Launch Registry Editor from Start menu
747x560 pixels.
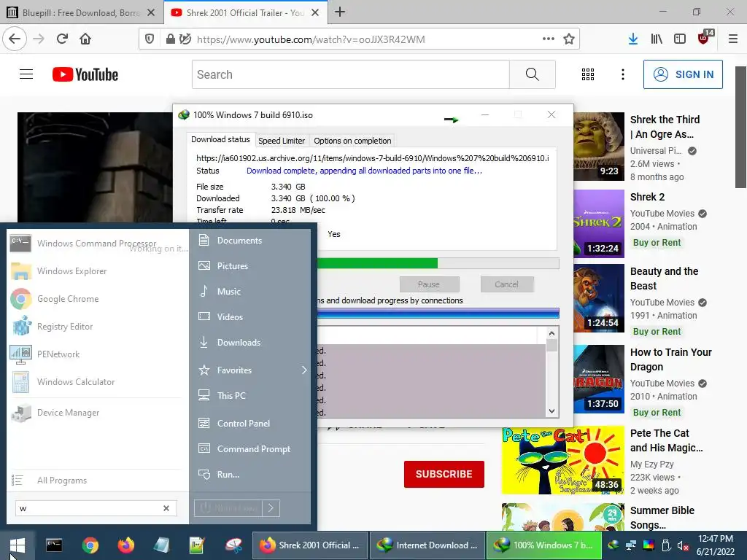[97, 327]
